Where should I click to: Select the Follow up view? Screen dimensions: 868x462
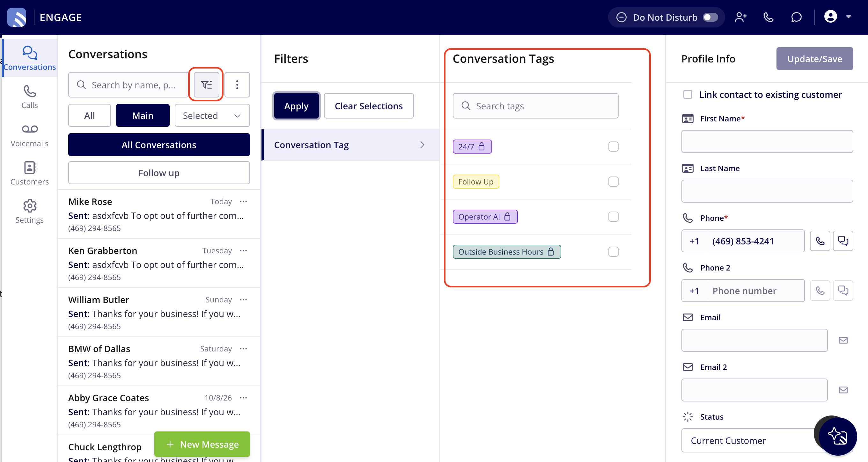(159, 173)
